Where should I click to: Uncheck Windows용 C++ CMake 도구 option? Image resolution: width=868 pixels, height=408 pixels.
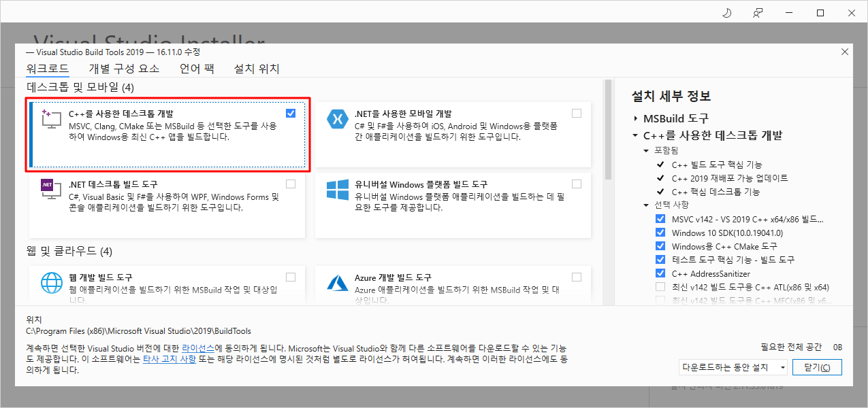(660, 246)
